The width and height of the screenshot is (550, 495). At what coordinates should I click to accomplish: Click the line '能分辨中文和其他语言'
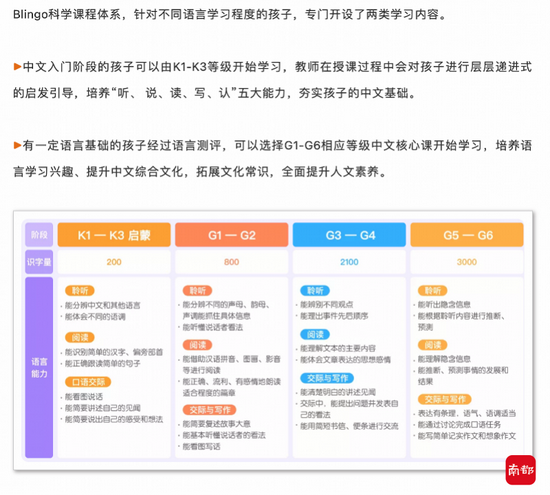coord(102,306)
